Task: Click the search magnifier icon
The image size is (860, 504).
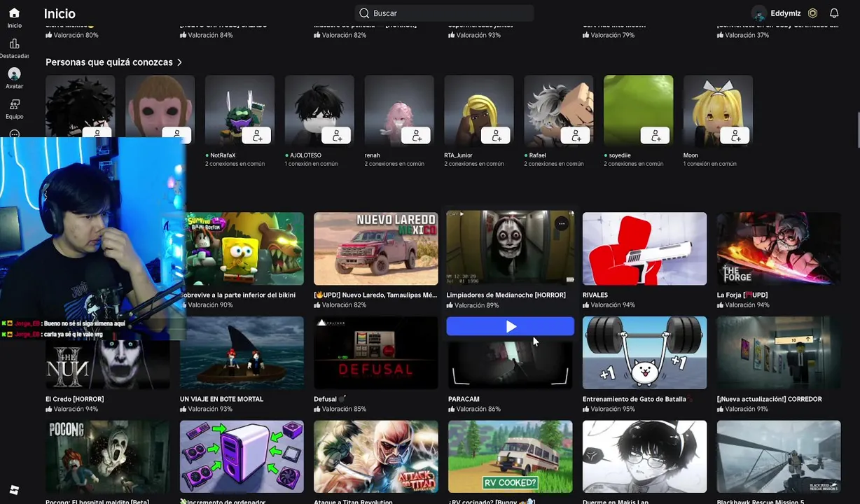Action: point(364,13)
